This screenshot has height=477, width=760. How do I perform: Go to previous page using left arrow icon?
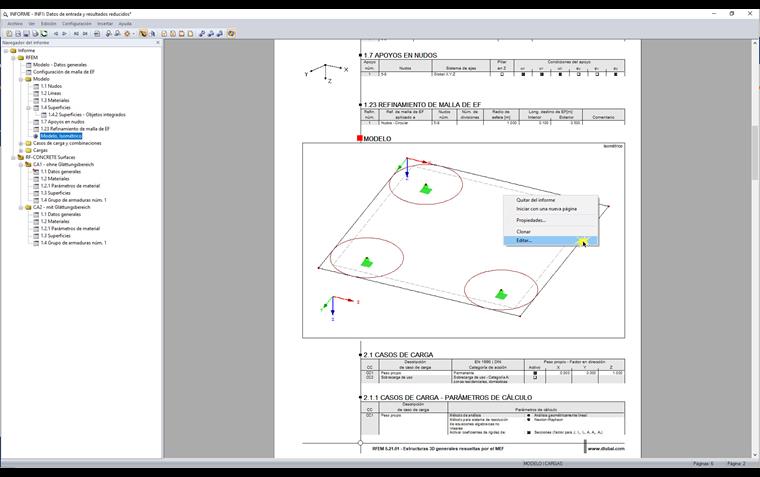(x=56, y=33)
